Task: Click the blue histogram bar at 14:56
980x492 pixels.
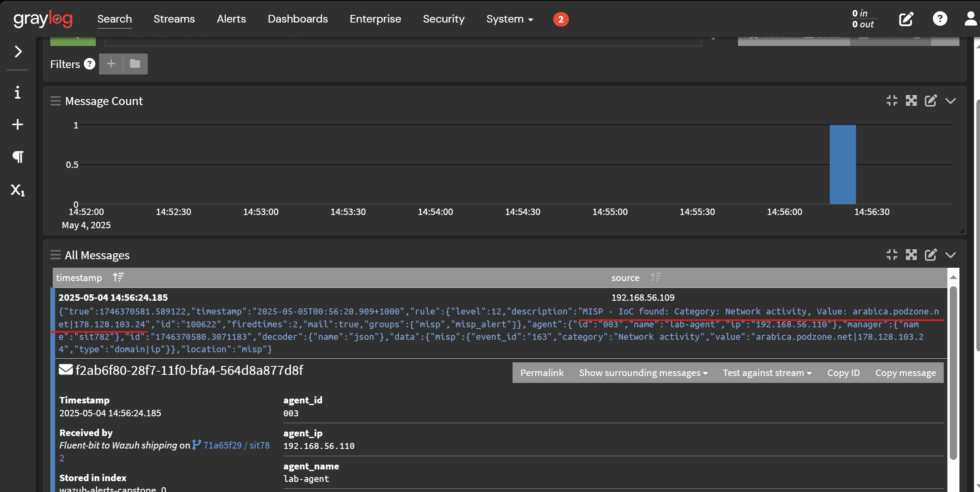Action: (843, 164)
